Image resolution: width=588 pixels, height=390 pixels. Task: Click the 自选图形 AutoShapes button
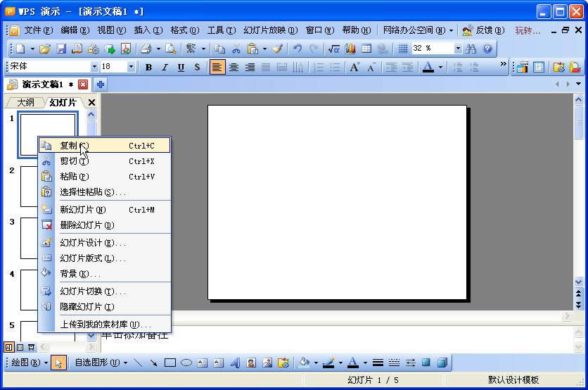click(x=101, y=363)
